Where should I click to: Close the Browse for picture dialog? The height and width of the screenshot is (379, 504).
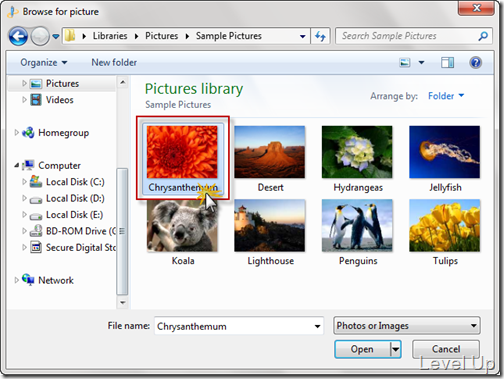476,8
